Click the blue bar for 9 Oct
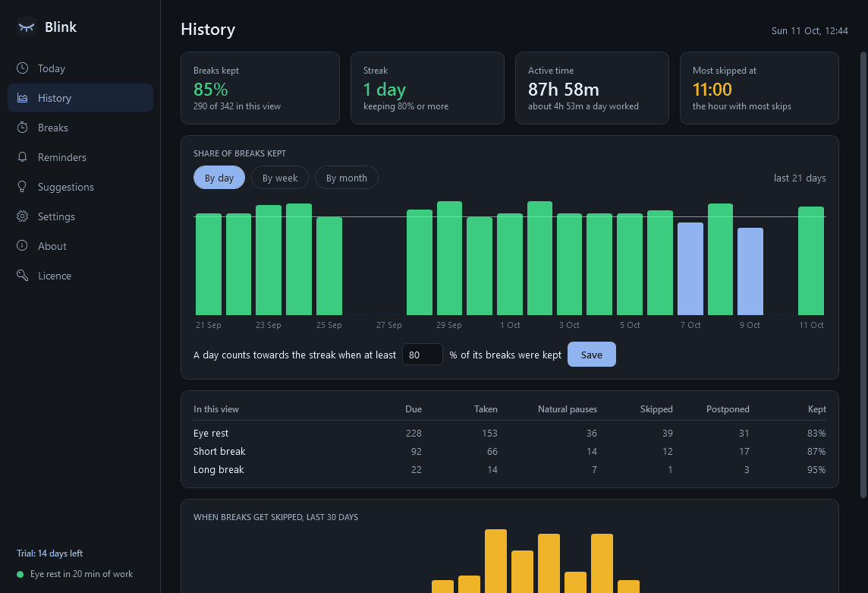 point(750,272)
